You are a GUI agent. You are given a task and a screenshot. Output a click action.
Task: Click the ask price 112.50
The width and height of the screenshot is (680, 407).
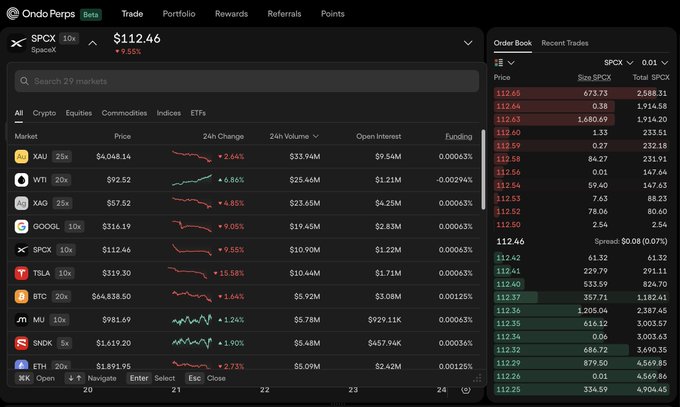pos(508,225)
